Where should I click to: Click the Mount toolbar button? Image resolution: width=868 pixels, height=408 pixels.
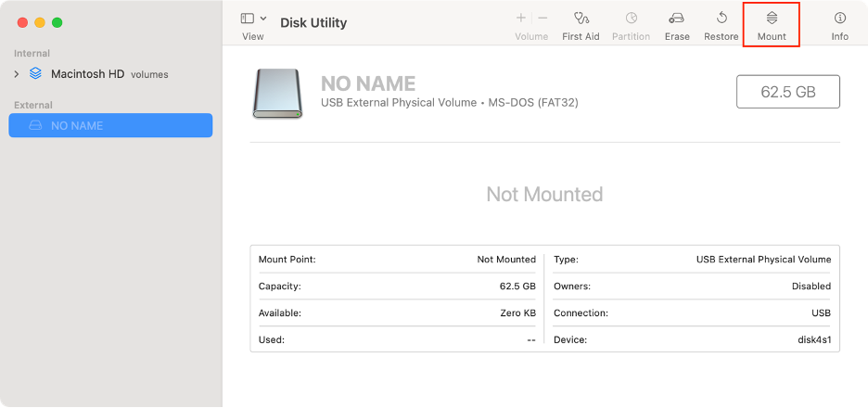tap(772, 25)
